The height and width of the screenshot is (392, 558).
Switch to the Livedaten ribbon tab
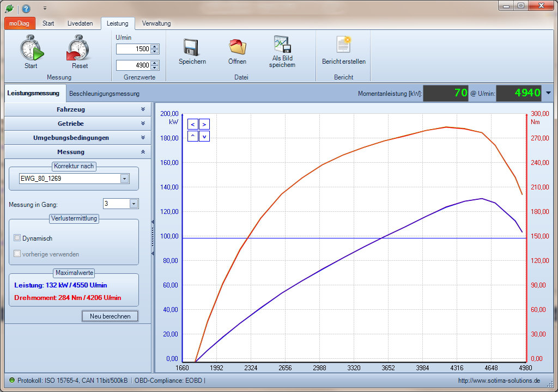click(x=80, y=23)
